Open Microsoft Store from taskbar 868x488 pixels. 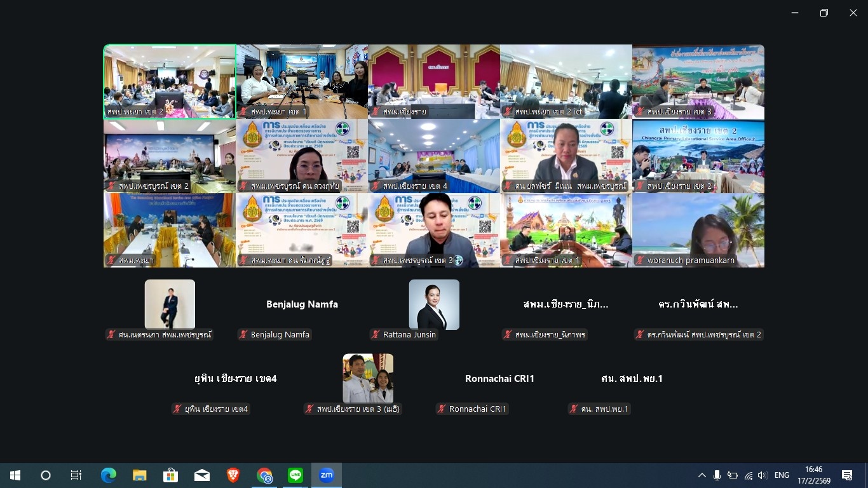171,475
